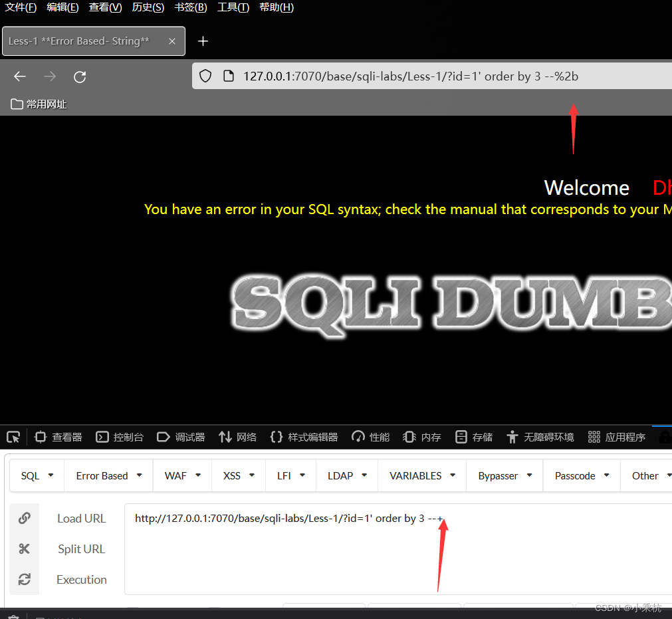Click into the HackBar URL text area
Screen dimensions: 672x619
(x=398, y=549)
